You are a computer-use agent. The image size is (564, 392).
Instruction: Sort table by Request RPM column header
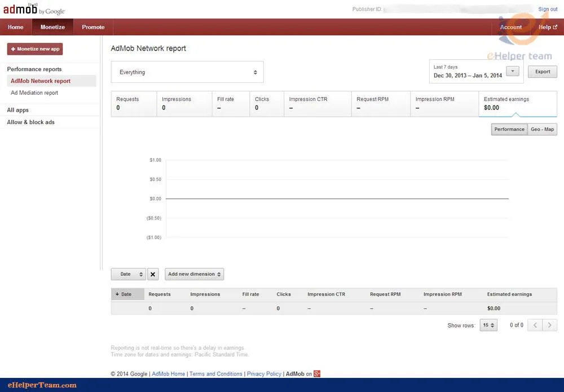[385, 294]
